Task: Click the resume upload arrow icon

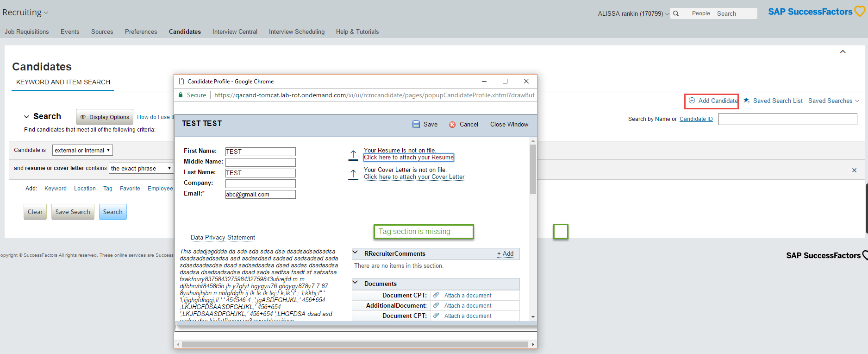Action: click(x=353, y=155)
